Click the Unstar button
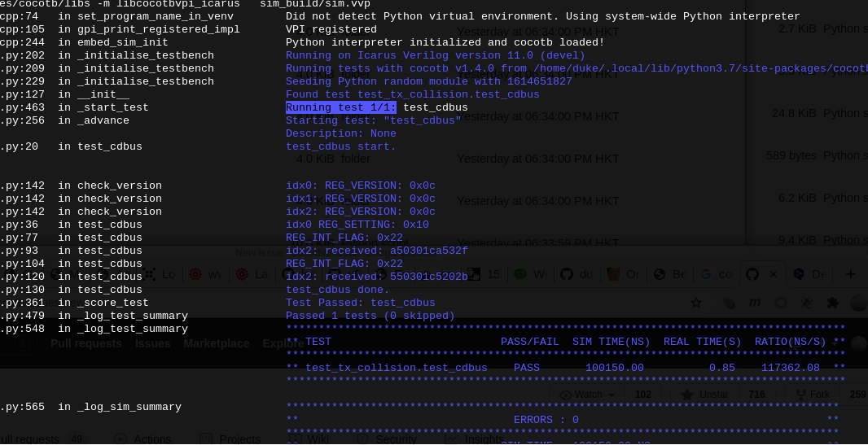This screenshot has width=868, height=445. [704, 394]
